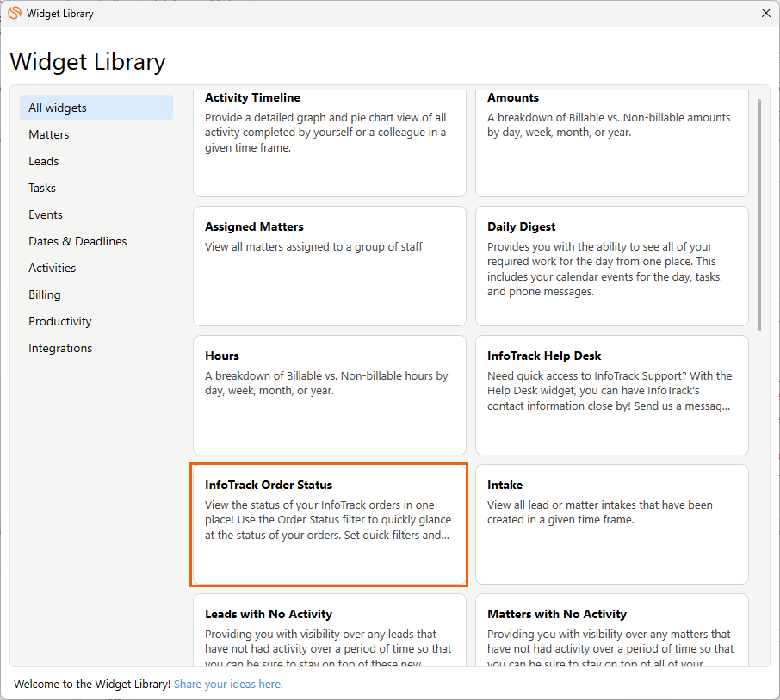Select the Billing category
The width and height of the screenshot is (780, 700).
(45, 294)
